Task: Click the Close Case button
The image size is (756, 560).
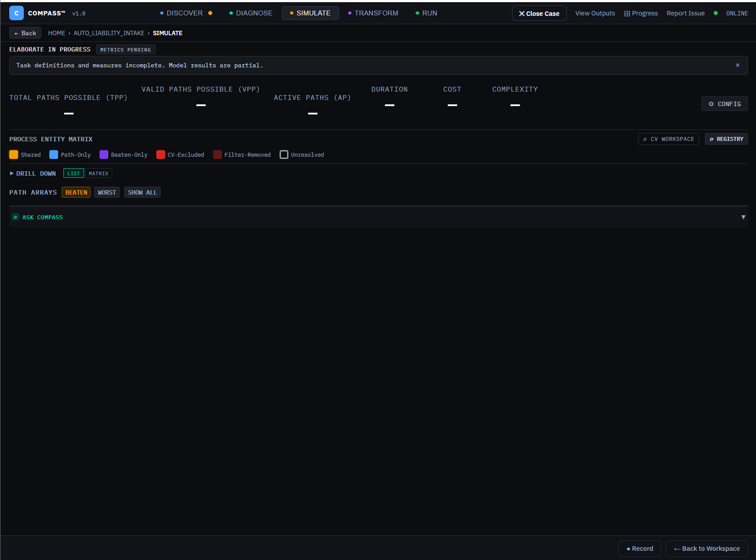Action: tap(539, 13)
